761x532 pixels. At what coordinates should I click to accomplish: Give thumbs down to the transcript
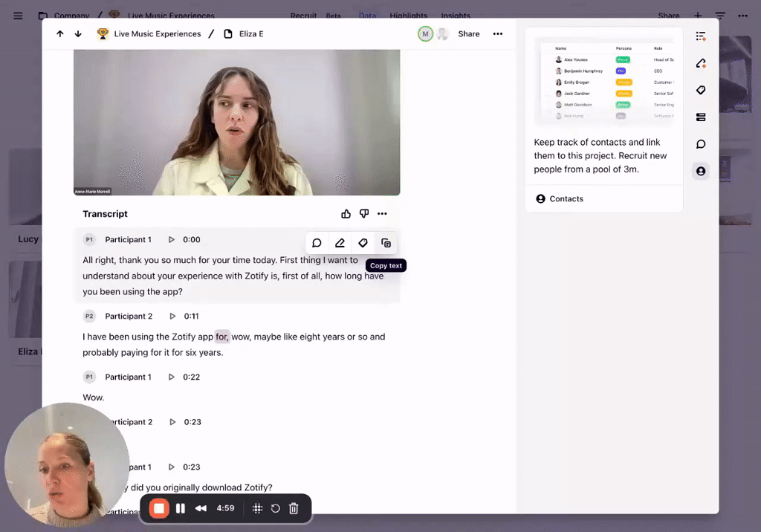click(x=364, y=214)
